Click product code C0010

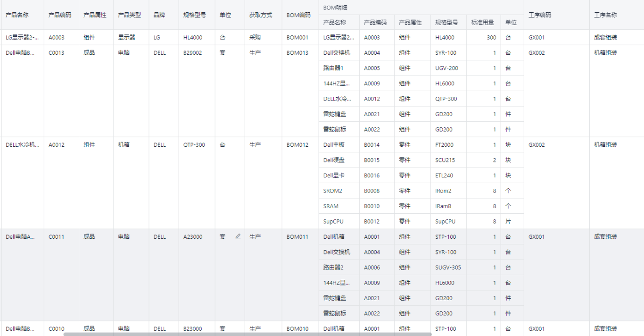click(x=57, y=329)
